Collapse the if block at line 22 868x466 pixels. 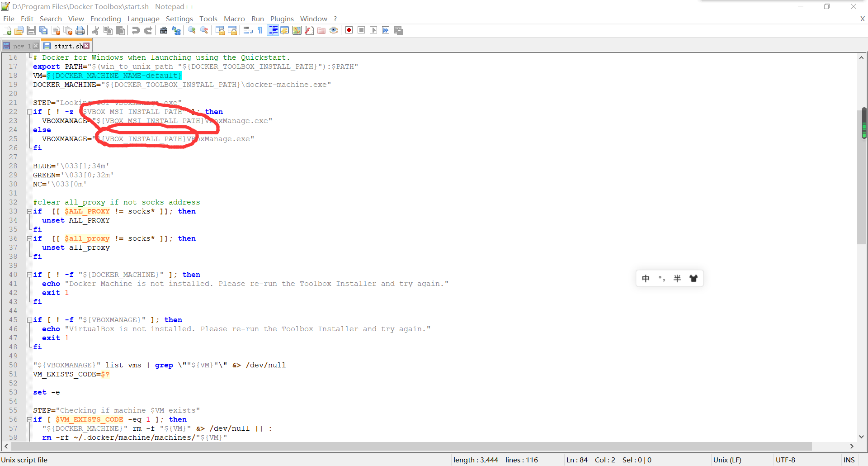click(29, 112)
